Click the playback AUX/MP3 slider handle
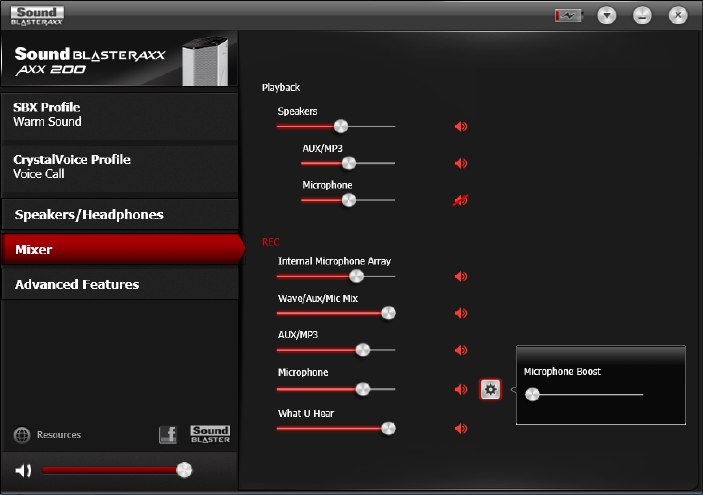Viewport: 703px width, 495px height. (x=349, y=163)
